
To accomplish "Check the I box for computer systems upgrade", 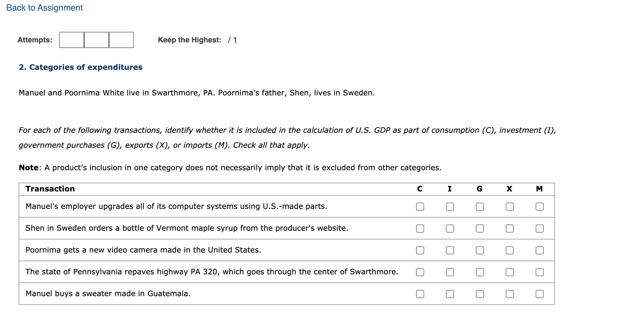I will 450,206.
